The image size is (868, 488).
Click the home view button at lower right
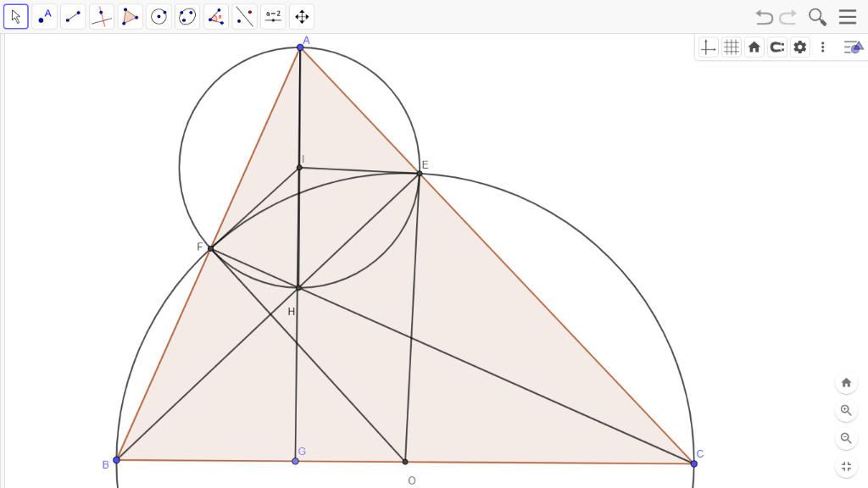846,383
